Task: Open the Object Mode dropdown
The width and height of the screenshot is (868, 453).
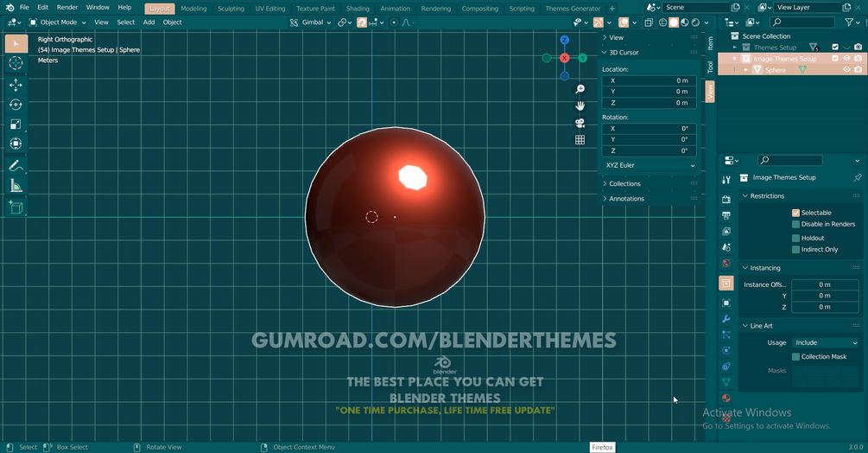Action: [x=58, y=22]
